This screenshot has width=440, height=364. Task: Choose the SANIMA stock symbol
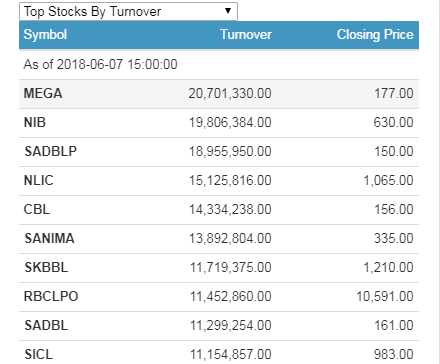pyautogui.click(x=49, y=238)
